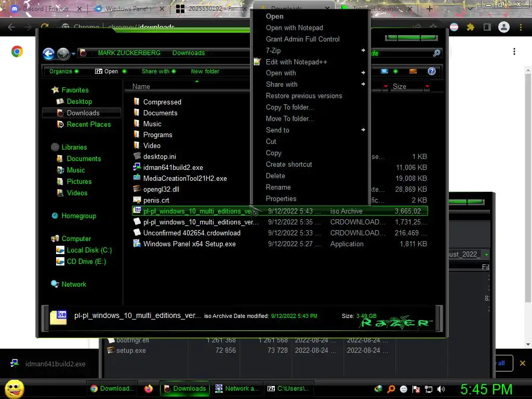
Task: Open Recent Places in Favorites
Action: pyautogui.click(x=85, y=124)
